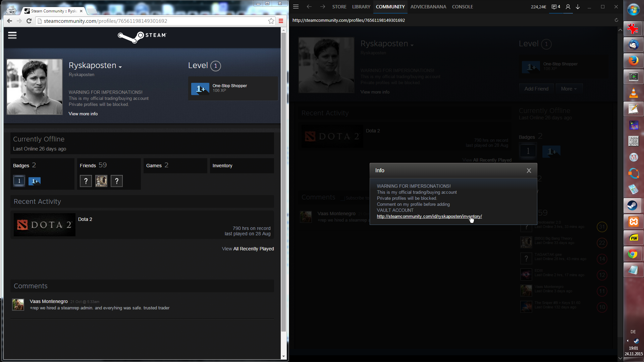The height and width of the screenshot is (362, 644).
Task: Open the CONSOLE menu item
Action: [x=462, y=7]
